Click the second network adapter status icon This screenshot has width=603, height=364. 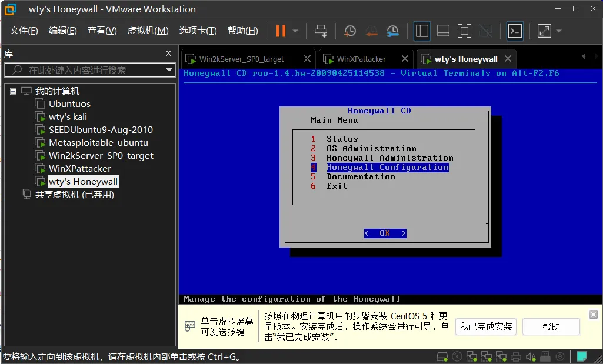[x=486, y=357]
